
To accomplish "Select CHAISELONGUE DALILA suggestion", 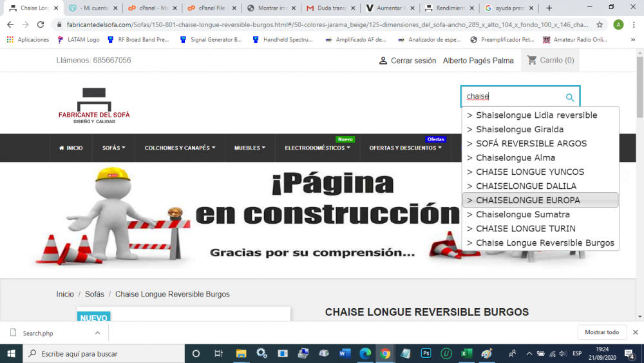I will 540,186.
